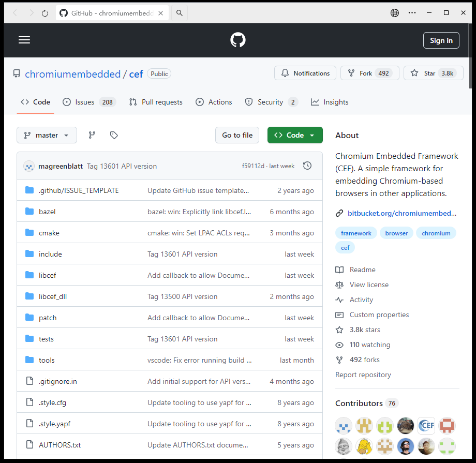Open the Pull requests tab
Screen dimensions: 476x463
(x=156, y=102)
